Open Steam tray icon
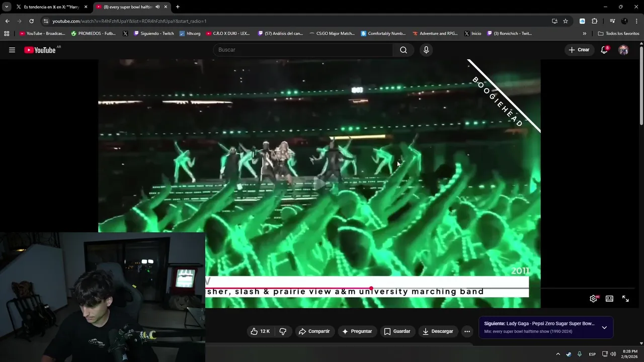 (x=569, y=354)
